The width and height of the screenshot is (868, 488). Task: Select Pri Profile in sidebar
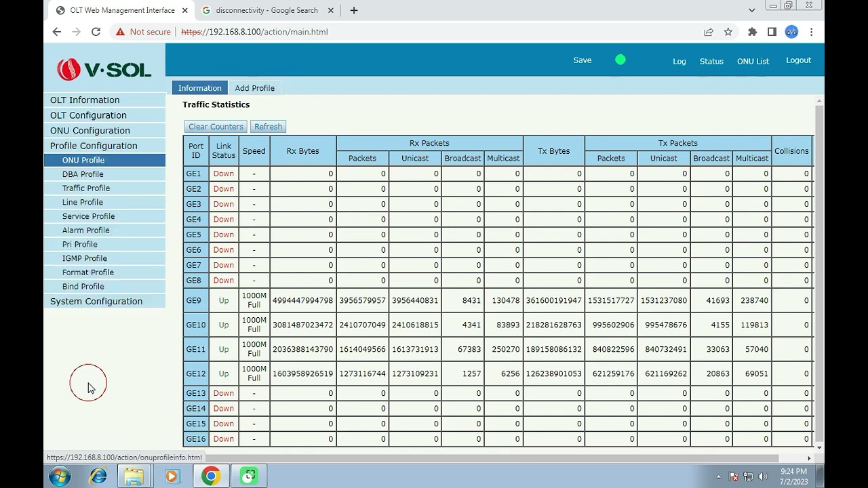click(105, 244)
